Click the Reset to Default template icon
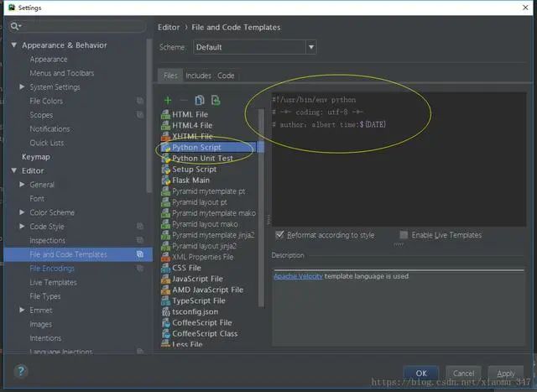537x392 pixels. pyautogui.click(x=216, y=100)
